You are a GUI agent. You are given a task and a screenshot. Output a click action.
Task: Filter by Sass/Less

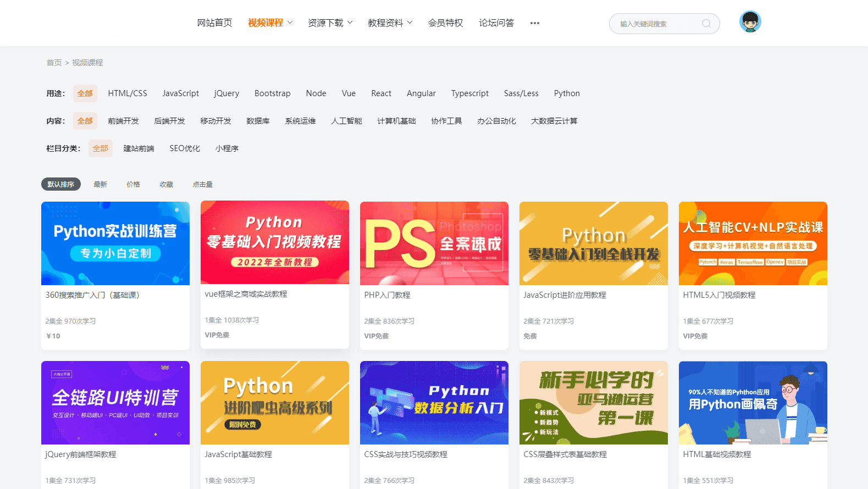point(521,93)
